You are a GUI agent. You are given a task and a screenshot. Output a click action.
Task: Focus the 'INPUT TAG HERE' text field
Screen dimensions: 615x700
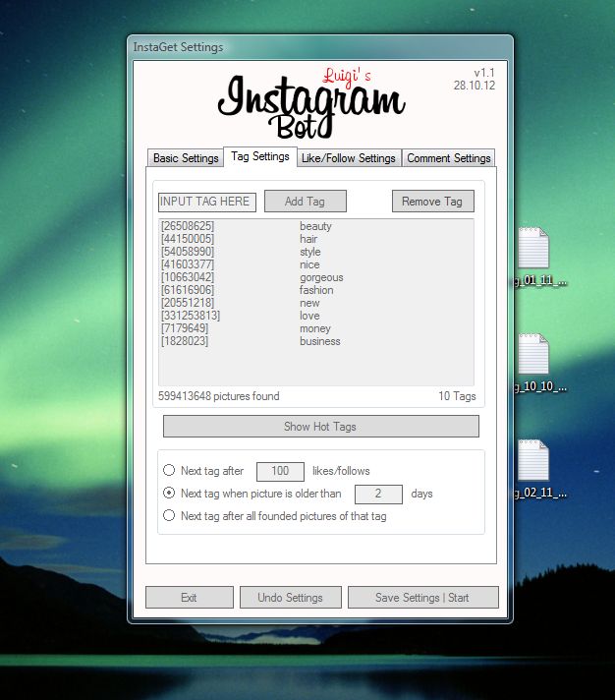[207, 202]
